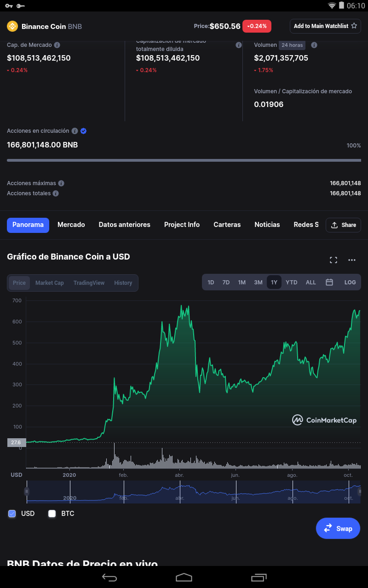This screenshot has width=368, height=588.
Task: Select the Market Cap chart view
Action: coord(50,283)
